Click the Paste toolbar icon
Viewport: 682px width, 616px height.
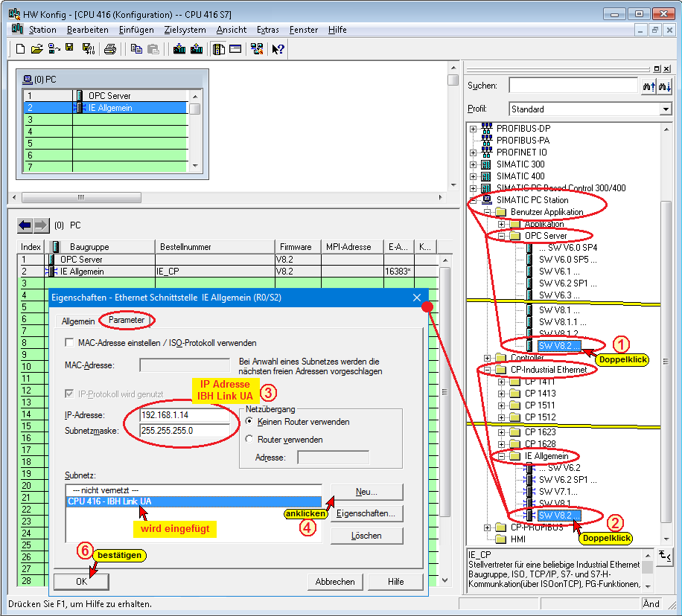(153, 49)
